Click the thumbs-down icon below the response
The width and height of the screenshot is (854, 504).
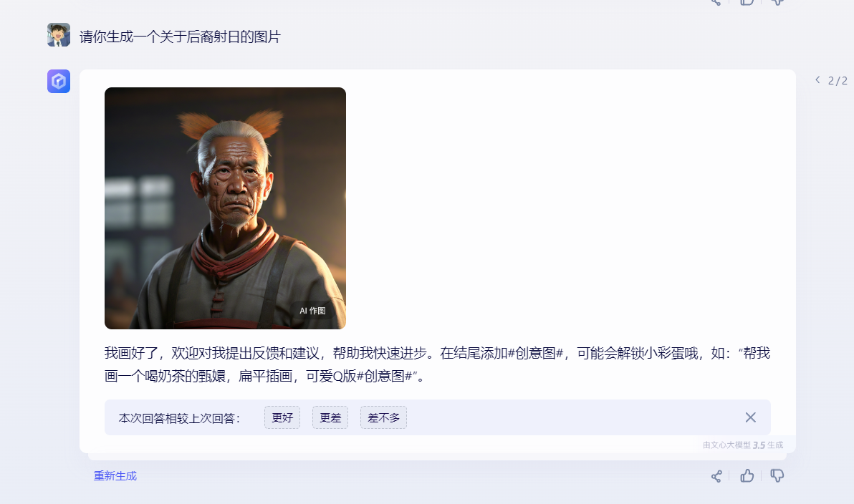point(777,475)
